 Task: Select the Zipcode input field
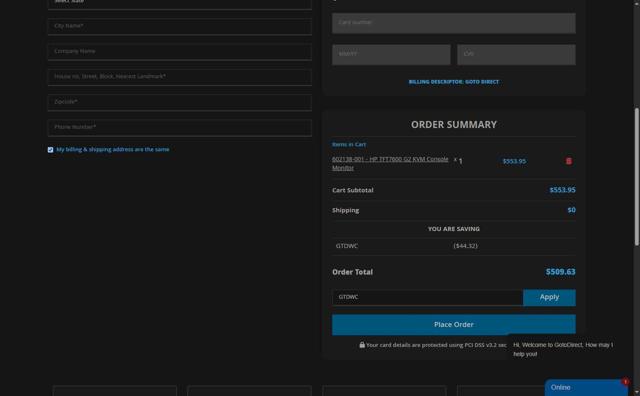pyautogui.click(x=180, y=102)
